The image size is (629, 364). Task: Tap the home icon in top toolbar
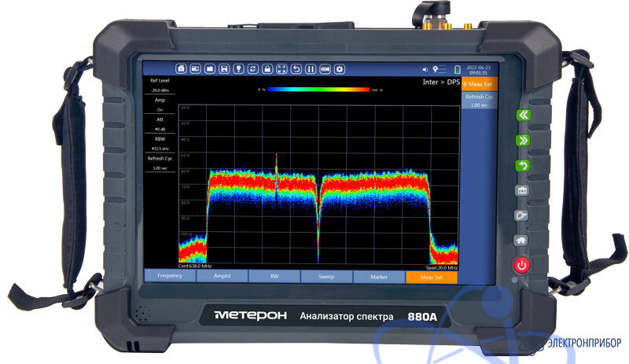(182, 69)
